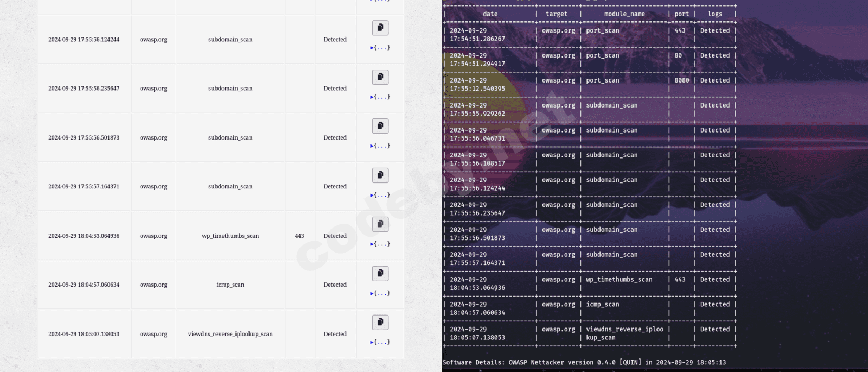Select date 2024-09-29 17:55:56.124244 in web table
This screenshot has width=868, height=372.
(x=84, y=40)
